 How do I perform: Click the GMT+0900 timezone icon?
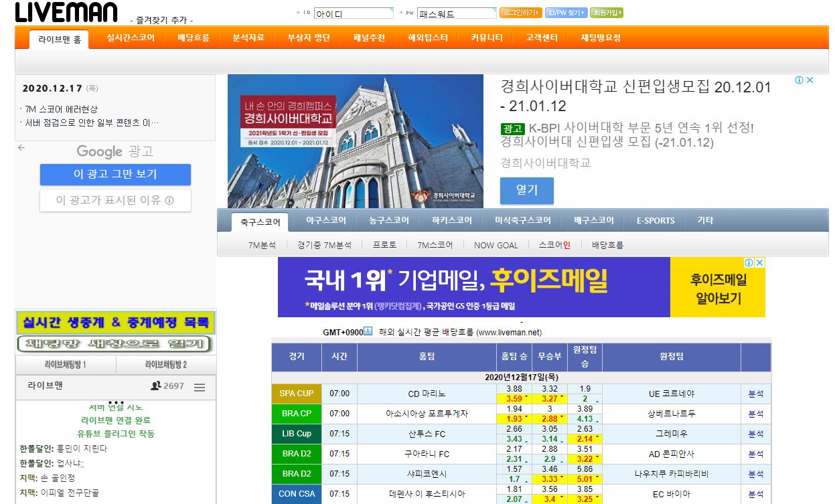[x=368, y=331]
